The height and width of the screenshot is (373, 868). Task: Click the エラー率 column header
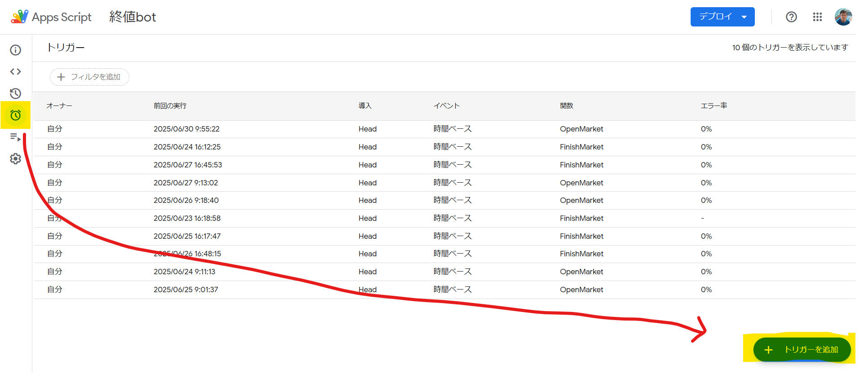pyautogui.click(x=714, y=106)
